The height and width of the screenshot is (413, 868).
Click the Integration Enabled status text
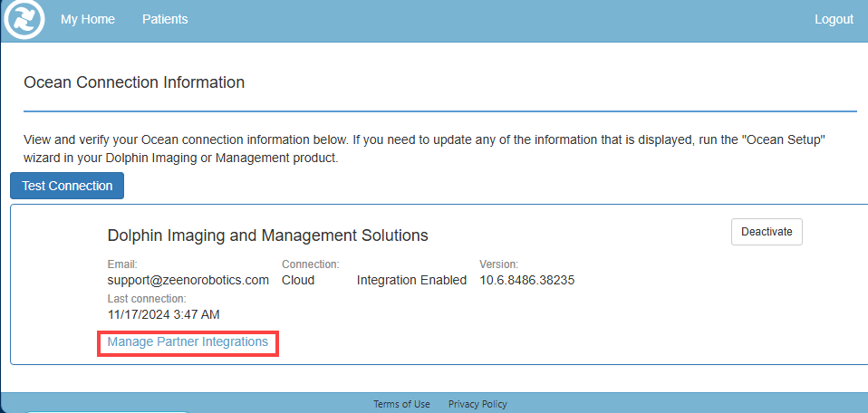pos(411,280)
